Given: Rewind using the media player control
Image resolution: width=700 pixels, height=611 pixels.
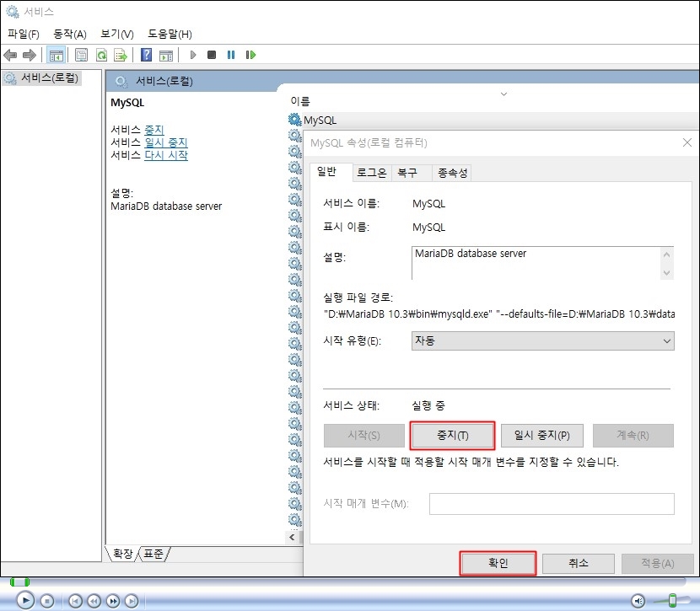Looking at the screenshot, I should (x=94, y=601).
